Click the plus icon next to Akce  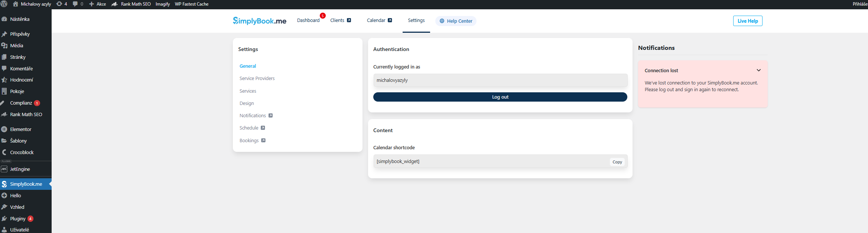pos(91,4)
